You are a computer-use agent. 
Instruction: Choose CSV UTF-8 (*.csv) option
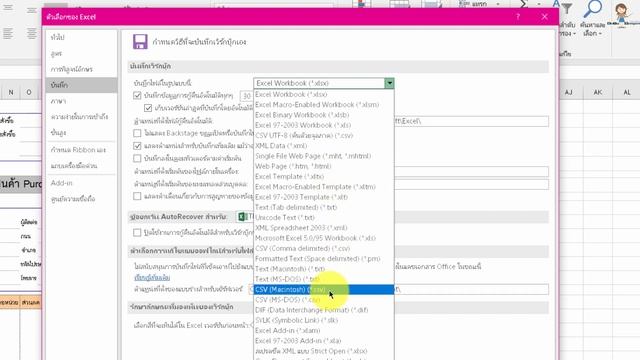(x=324, y=136)
